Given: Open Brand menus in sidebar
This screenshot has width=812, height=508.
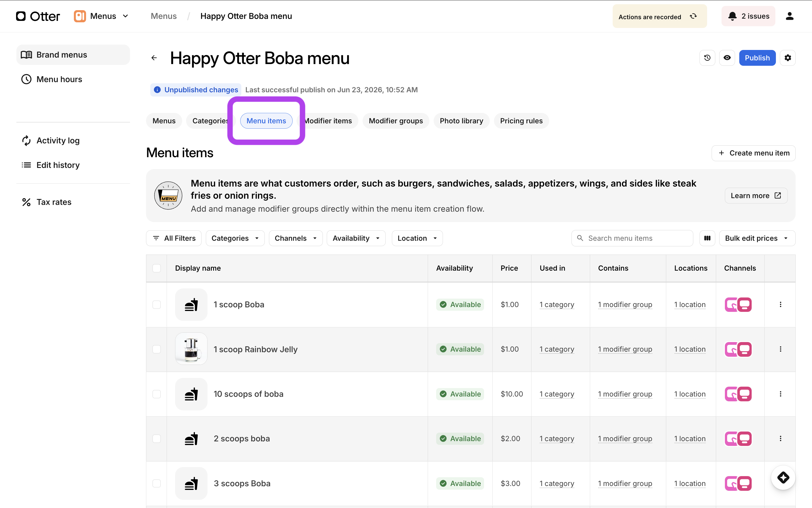Looking at the screenshot, I should click(73, 55).
